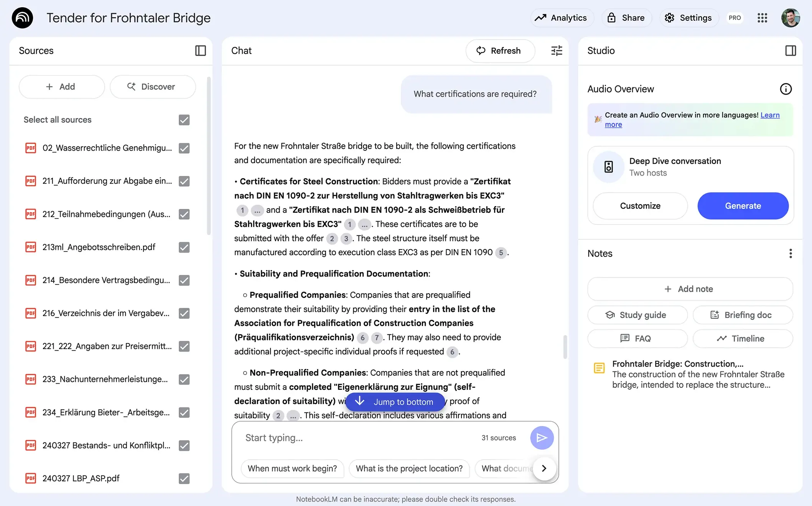Show more suggested questions arrow
Image resolution: width=812 pixels, height=506 pixels.
point(544,468)
